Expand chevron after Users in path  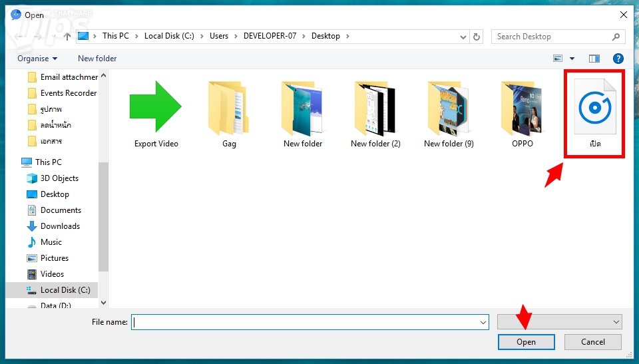(236, 37)
